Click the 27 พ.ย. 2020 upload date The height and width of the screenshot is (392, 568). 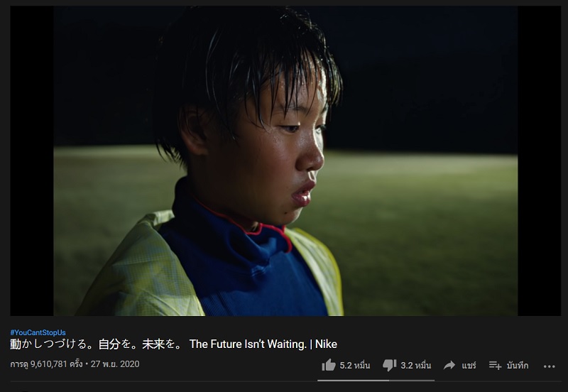[115, 364]
